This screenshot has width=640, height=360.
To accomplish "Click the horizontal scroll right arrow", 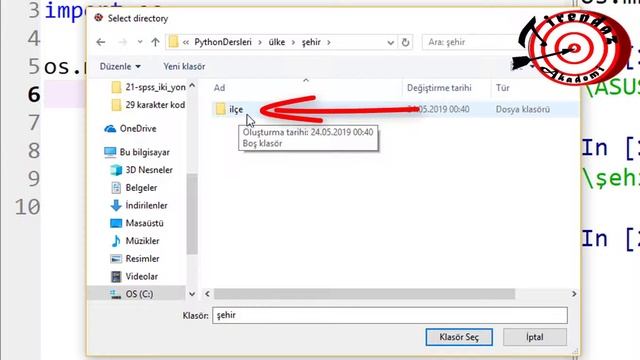I will [x=574, y=294].
